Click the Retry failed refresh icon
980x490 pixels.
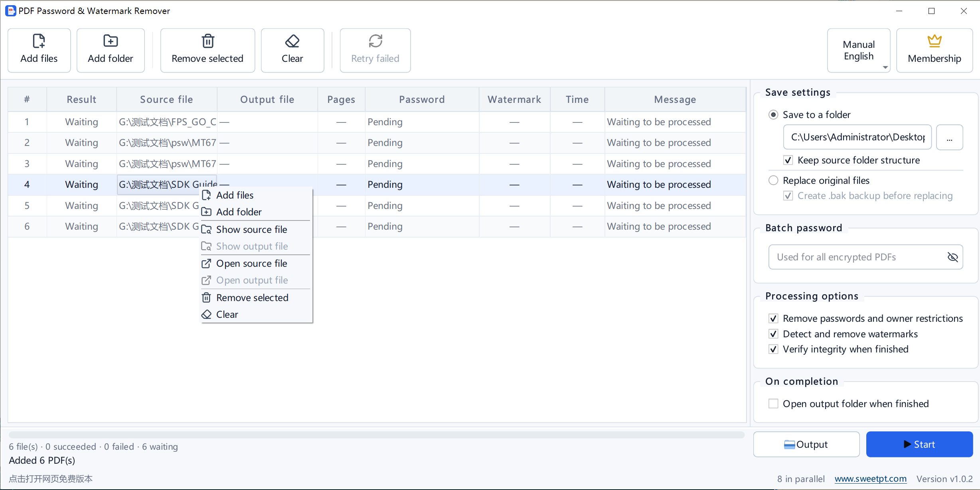[375, 41]
